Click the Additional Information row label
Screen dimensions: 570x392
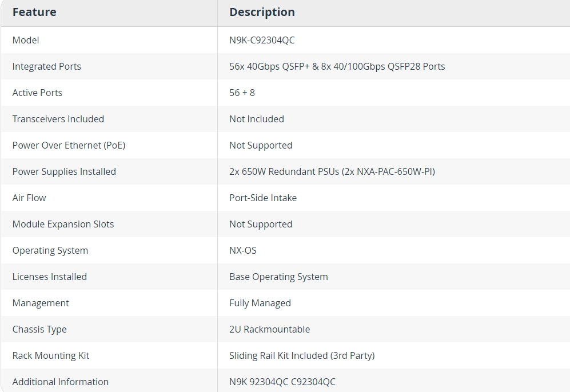click(61, 382)
